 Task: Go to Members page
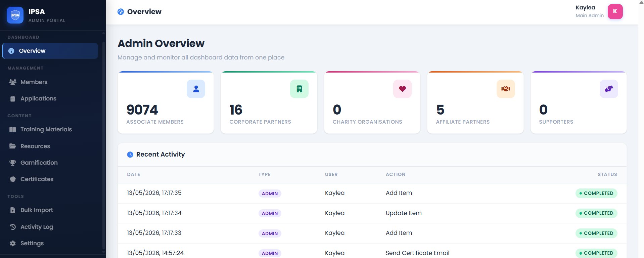point(50,82)
